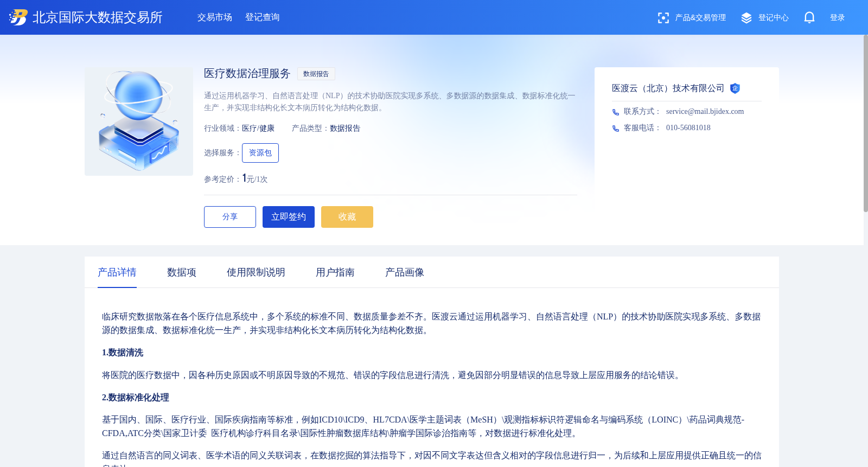Switch to the 使用限制说明 tab
This screenshot has height=467, width=868.
point(256,272)
